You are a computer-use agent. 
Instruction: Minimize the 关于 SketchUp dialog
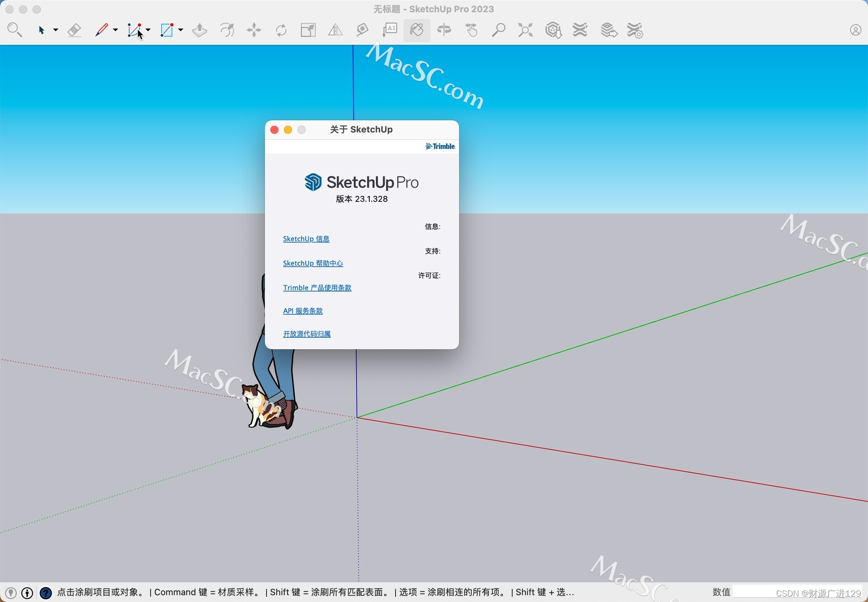point(288,130)
